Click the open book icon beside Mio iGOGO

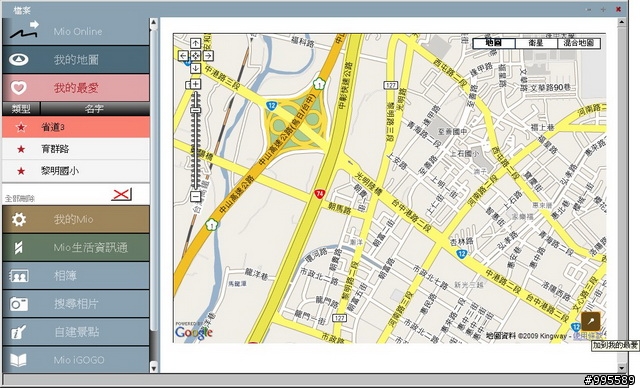click(18, 360)
